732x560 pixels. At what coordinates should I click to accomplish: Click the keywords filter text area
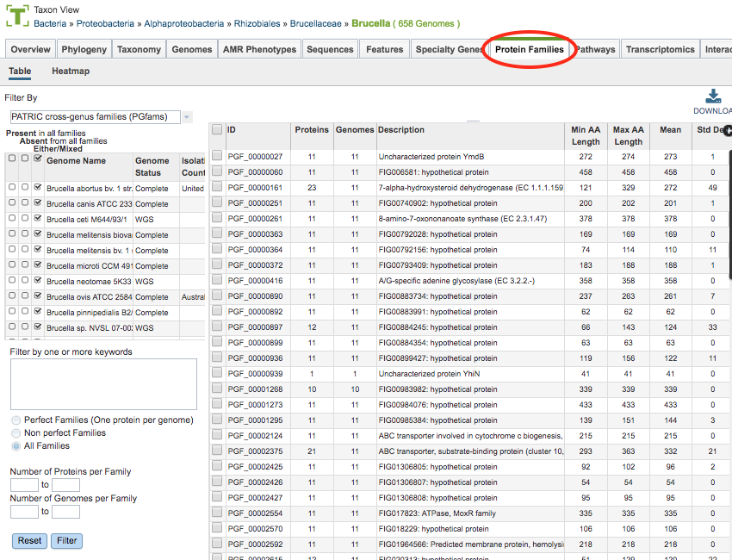[103, 384]
